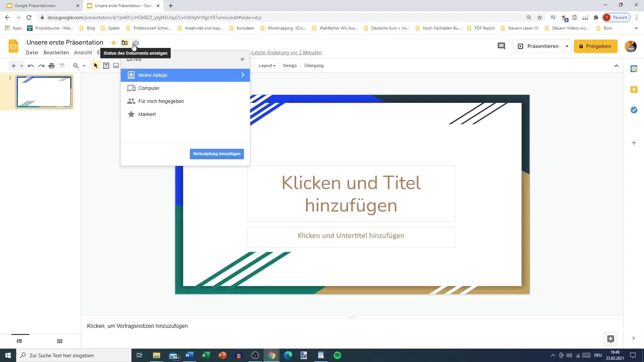Image resolution: width=644 pixels, height=362 pixels.
Task: Open Letzte Änderung version history link
Action: pos(286,53)
